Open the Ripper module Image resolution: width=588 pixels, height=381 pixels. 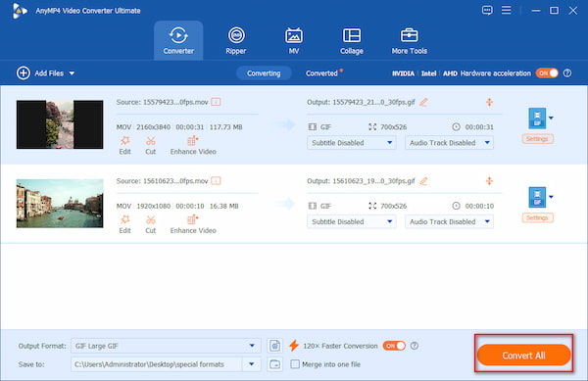coord(236,40)
